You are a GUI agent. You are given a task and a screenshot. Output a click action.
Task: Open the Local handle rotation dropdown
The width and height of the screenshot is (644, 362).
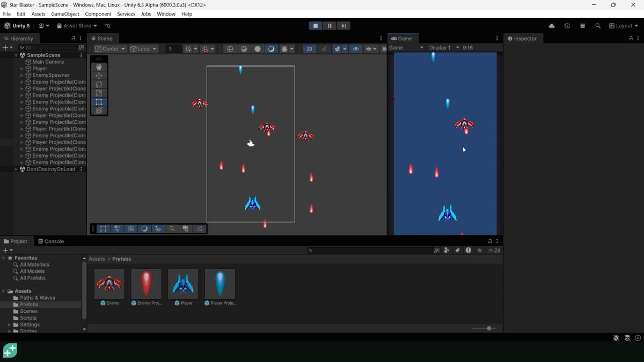(143, 48)
